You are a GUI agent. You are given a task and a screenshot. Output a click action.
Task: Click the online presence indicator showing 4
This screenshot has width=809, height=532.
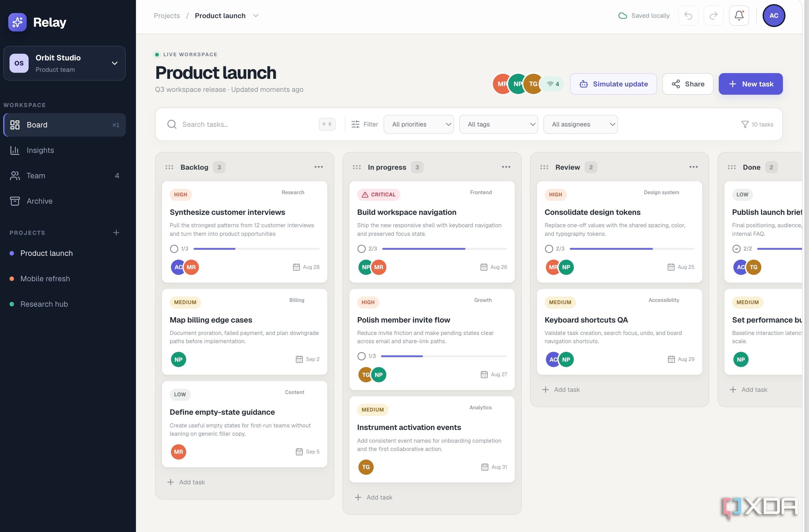coord(553,84)
